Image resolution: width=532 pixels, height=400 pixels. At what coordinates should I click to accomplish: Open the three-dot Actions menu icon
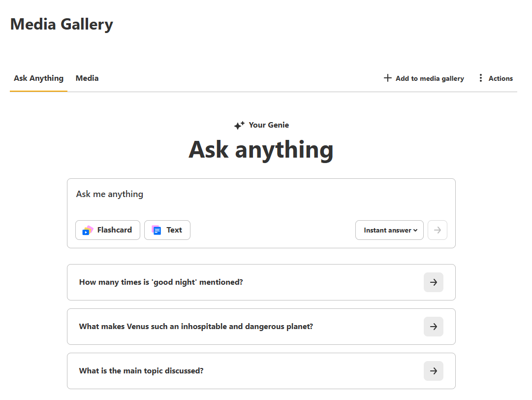[480, 78]
